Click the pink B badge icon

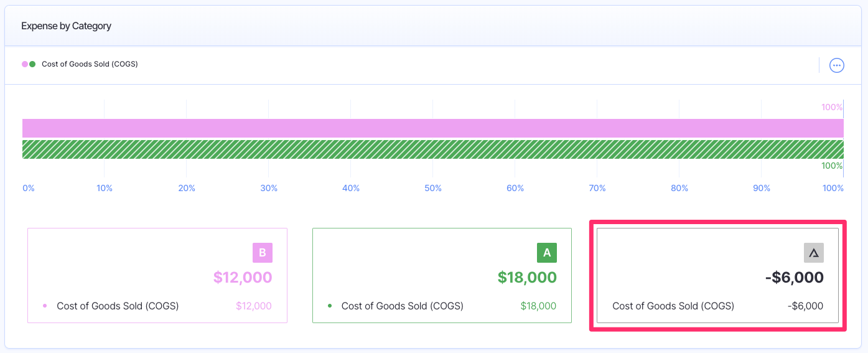click(262, 253)
